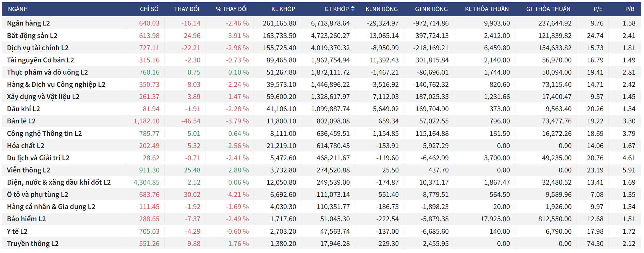Viewport: 644px width, 253px height.
Task: Select the Công nghệ Thông tin L2 row
Action: coord(45,134)
